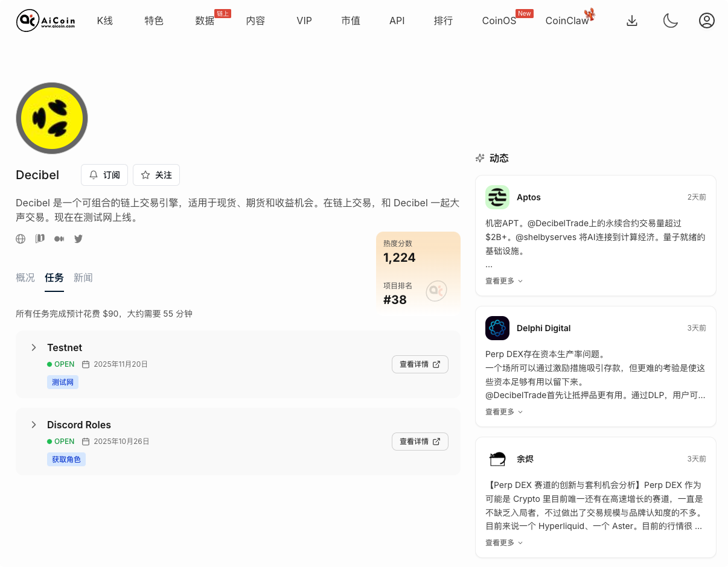The width and height of the screenshot is (728, 567).
Task: Click the task cost summary line $90
Action: pos(104,314)
